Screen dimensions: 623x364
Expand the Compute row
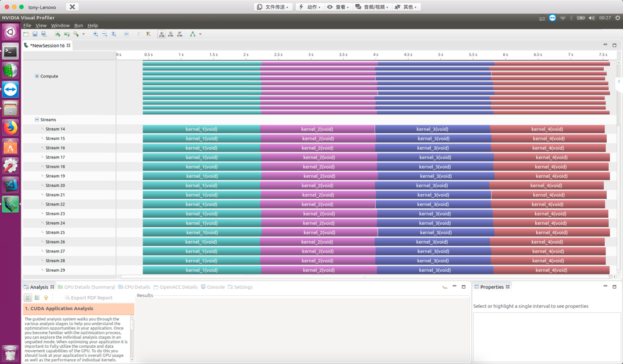37,76
